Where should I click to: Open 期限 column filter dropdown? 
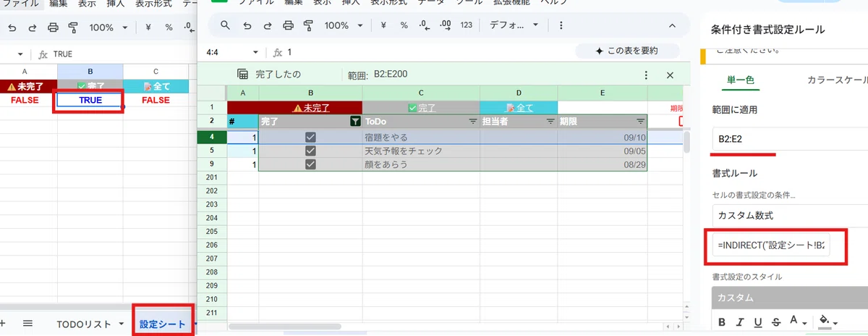coord(640,121)
